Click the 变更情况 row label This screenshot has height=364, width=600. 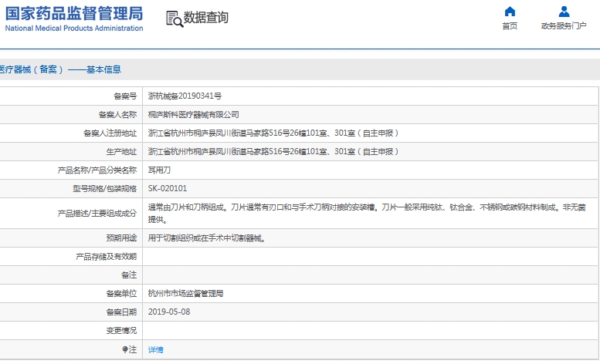[x=121, y=330]
